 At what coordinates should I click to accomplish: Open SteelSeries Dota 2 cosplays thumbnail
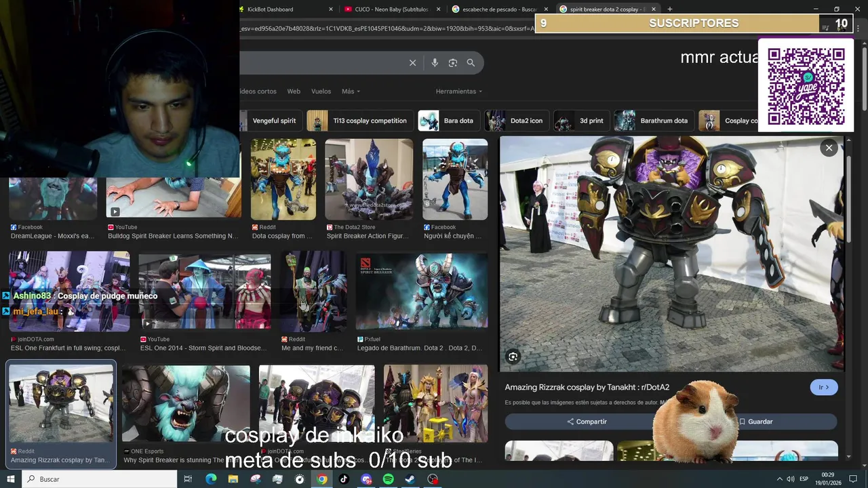coord(435,403)
